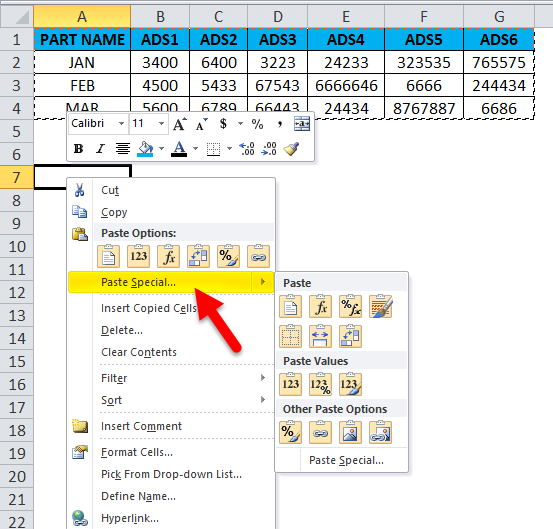Click Formulas (fx) under Paste Options
The image size is (553, 529).
pyautogui.click(x=168, y=256)
